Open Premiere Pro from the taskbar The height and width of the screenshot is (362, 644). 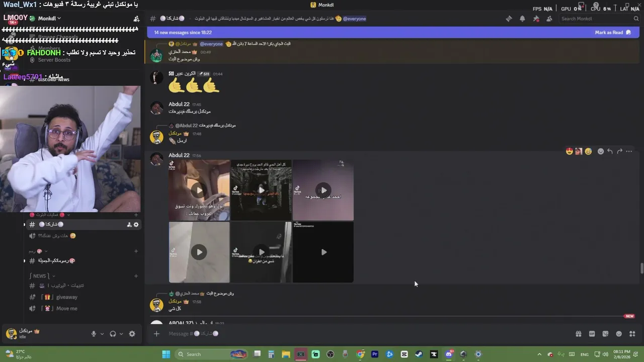[x=375, y=354]
